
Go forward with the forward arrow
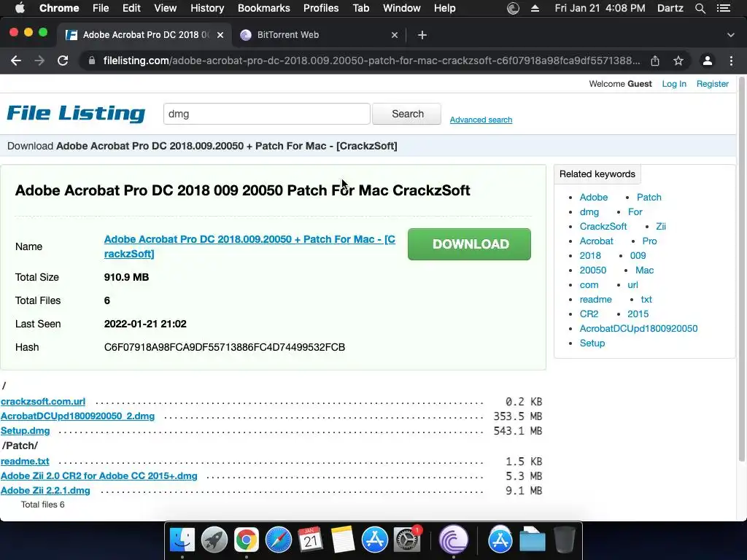(39, 61)
